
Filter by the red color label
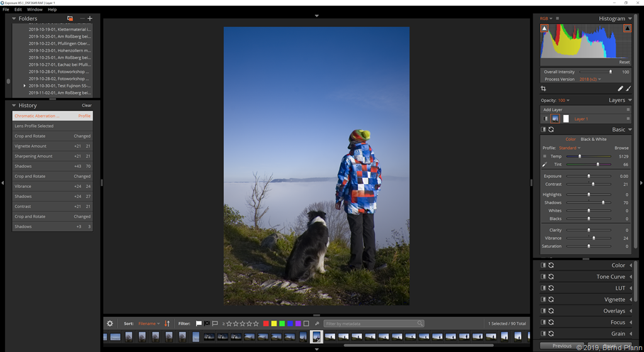266,323
